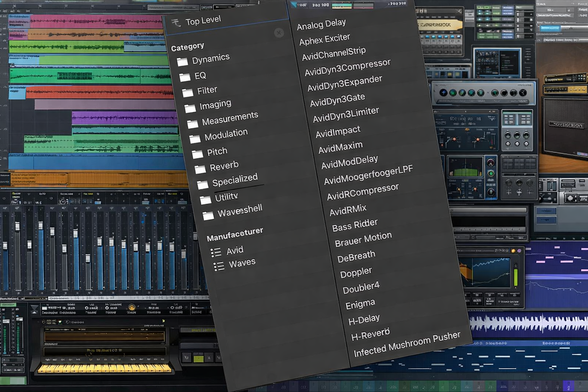Insert the Enigma plugin
The width and height of the screenshot is (588, 392).
(x=360, y=305)
